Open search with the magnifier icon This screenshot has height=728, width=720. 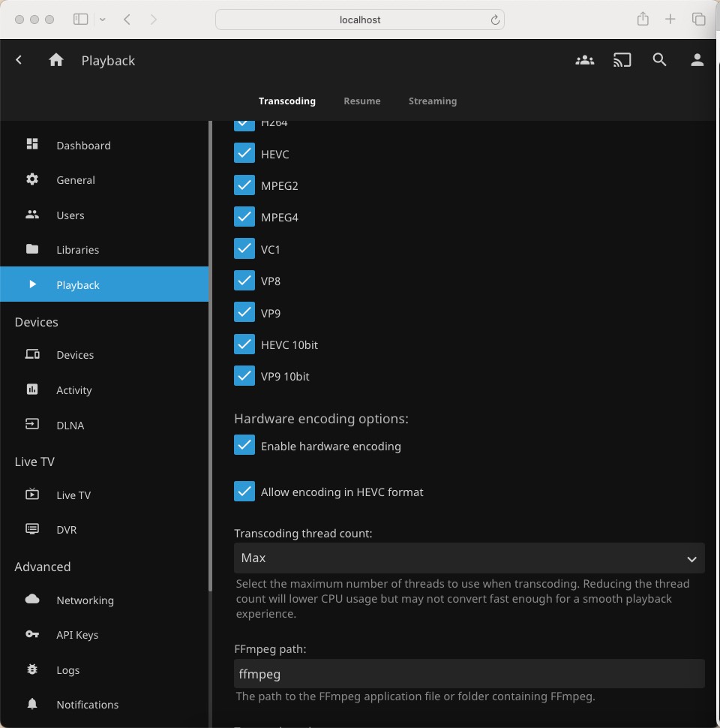coord(659,60)
